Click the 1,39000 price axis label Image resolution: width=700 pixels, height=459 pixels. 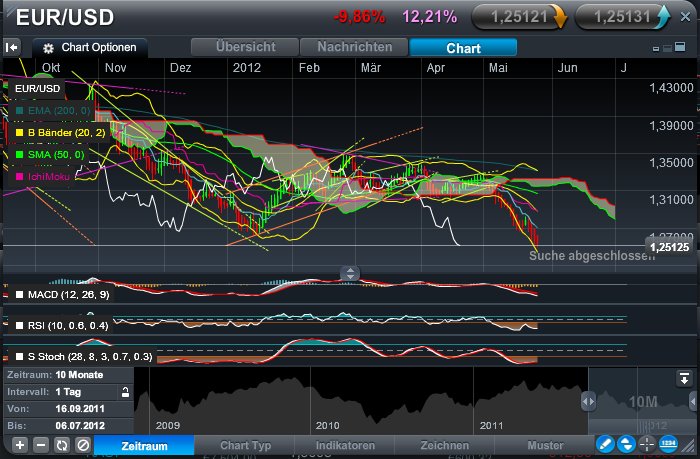(671, 126)
